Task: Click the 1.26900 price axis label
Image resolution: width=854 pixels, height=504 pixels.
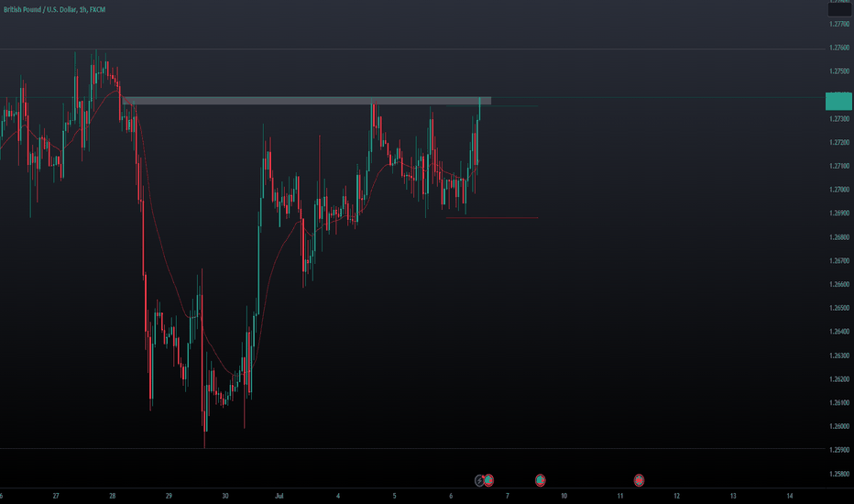Action: click(839, 213)
